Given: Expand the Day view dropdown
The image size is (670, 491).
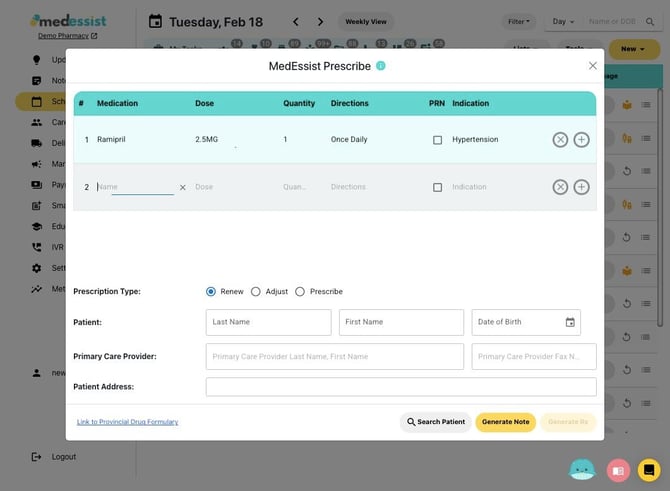Looking at the screenshot, I should (564, 21).
